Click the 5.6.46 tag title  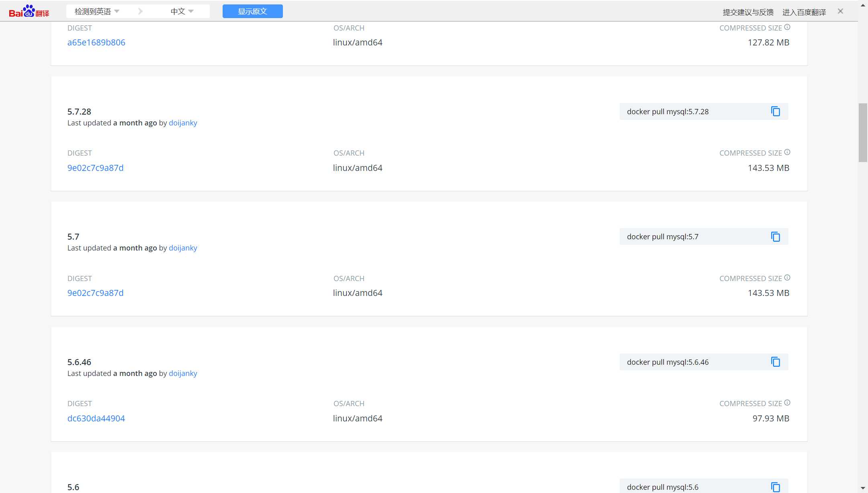(x=79, y=362)
